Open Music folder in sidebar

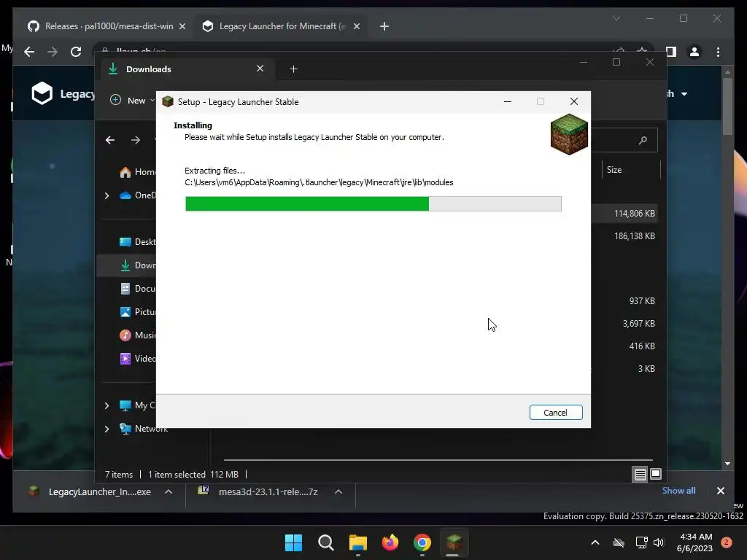coord(138,335)
